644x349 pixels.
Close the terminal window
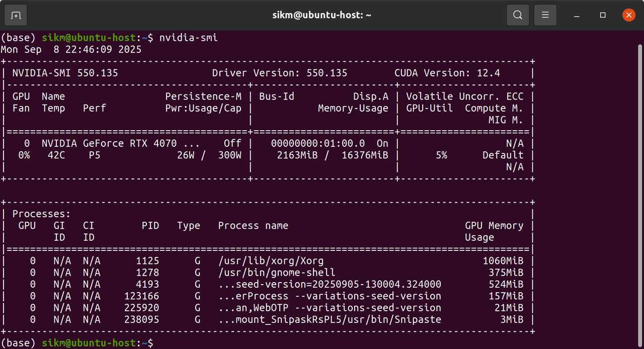pyautogui.click(x=629, y=15)
